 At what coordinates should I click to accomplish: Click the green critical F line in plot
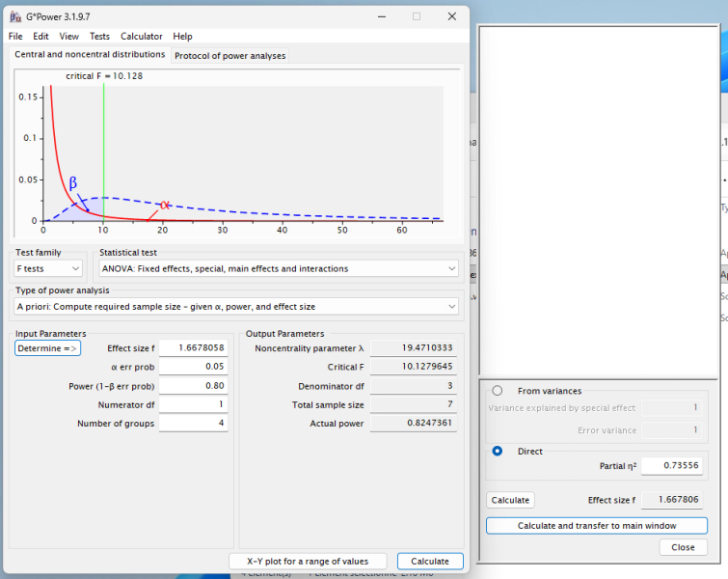coord(103,153)
